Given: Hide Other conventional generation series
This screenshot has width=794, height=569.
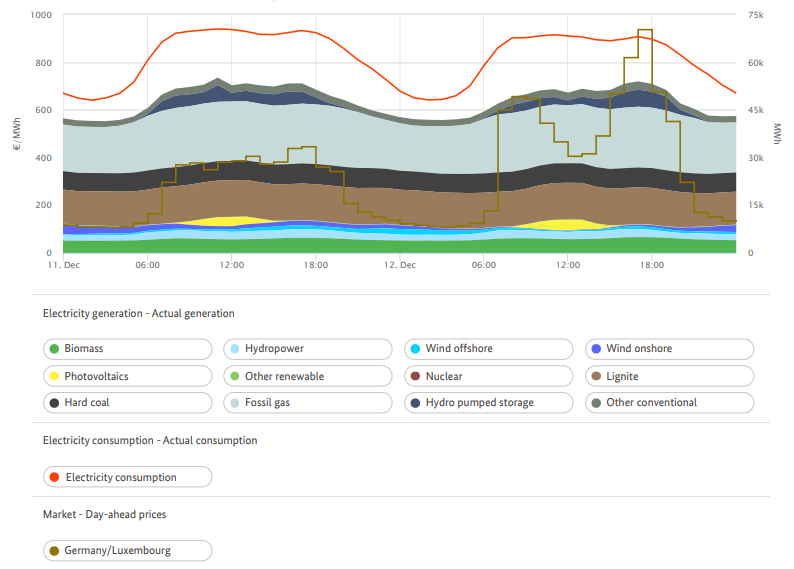Looking at the screenshot, I should (x=669, y=403).
